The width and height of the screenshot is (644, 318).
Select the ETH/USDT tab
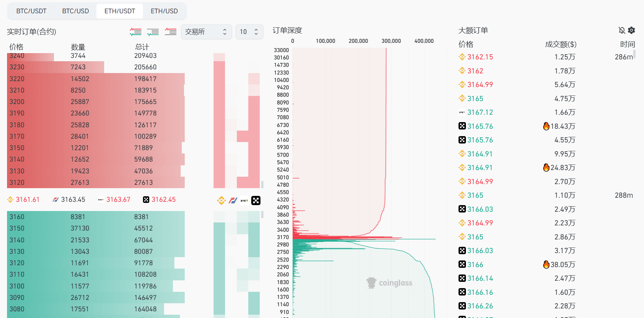tap(120, 11)
